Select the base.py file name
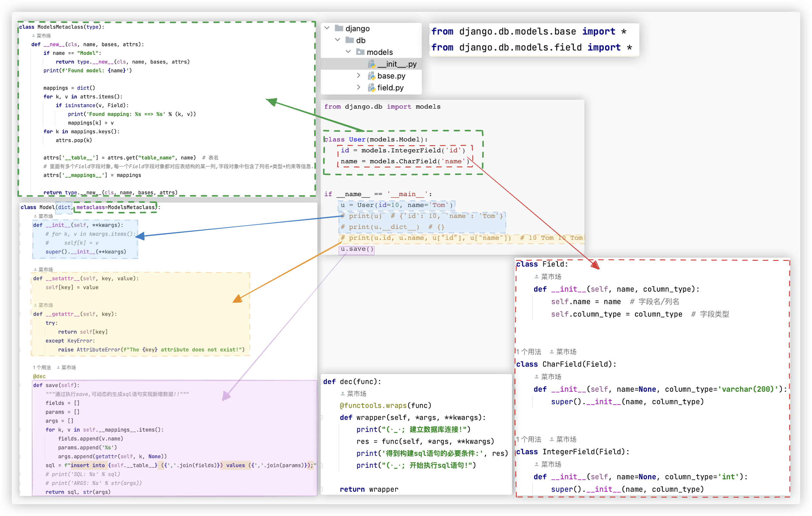The image size is (812, 516). (x=391, y=76)
